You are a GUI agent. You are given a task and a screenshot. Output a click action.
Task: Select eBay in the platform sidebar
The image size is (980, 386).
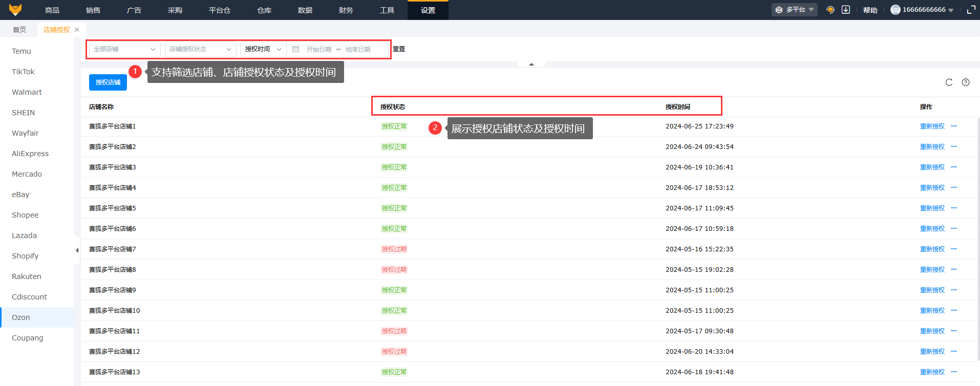click(x=37, y=195)
